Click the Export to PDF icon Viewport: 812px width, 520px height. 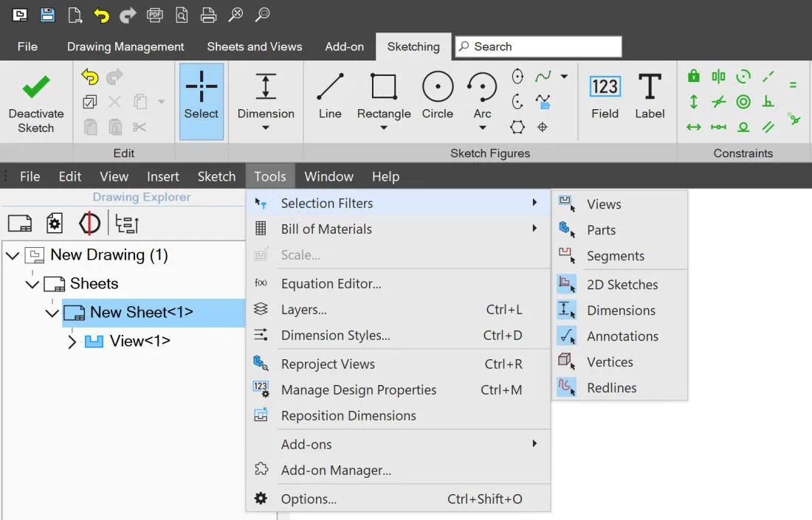(155, 15)
